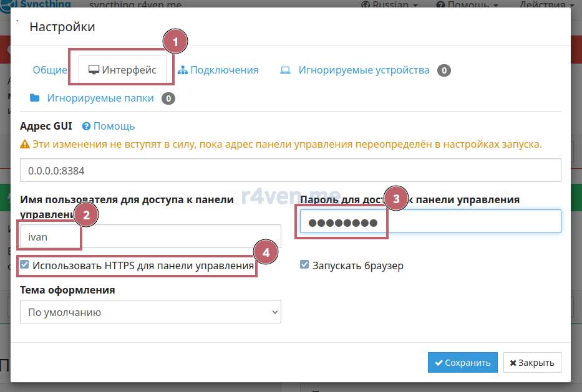Image resolution: width=582 pixels, height=392 pixels.
Task: Click the GUI address field 0.0.0.0:8384
Action: 290,170
